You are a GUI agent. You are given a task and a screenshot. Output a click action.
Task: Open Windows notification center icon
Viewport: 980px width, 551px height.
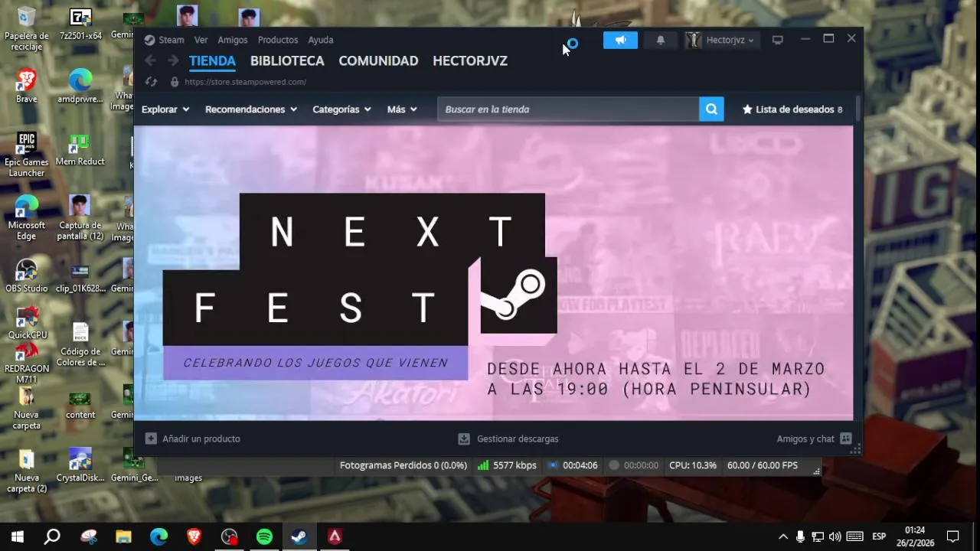point(952,536)
